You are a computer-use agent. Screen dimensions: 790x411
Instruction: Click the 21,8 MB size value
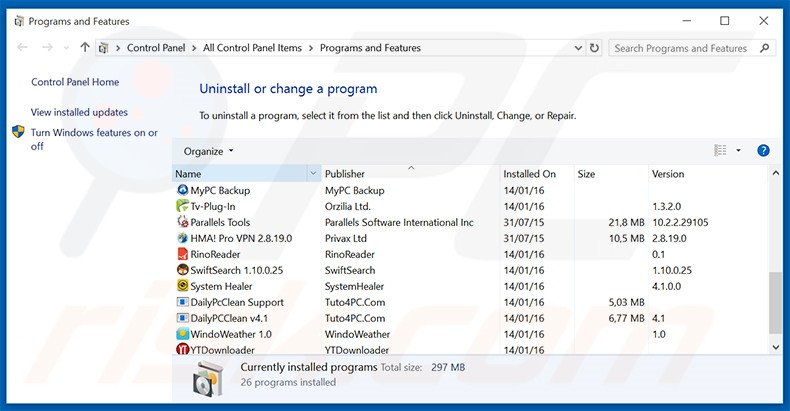point(626,222)
